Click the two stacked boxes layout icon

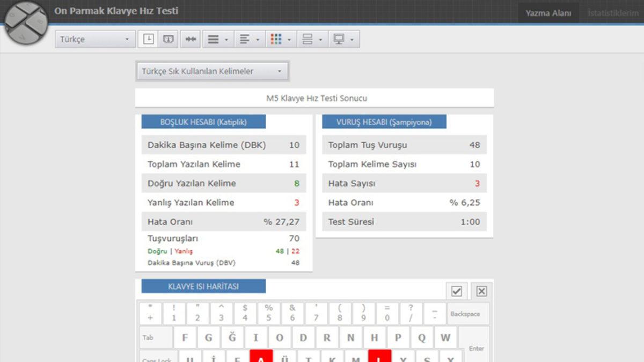click(x=308, y=39)
